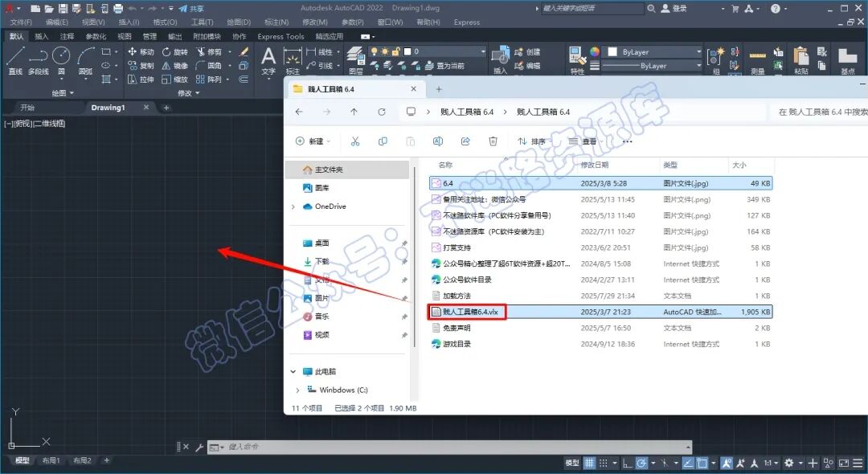Toggle Model space (模型) status button
This screenshot has width=868, height=474.
tap(572, 463)
